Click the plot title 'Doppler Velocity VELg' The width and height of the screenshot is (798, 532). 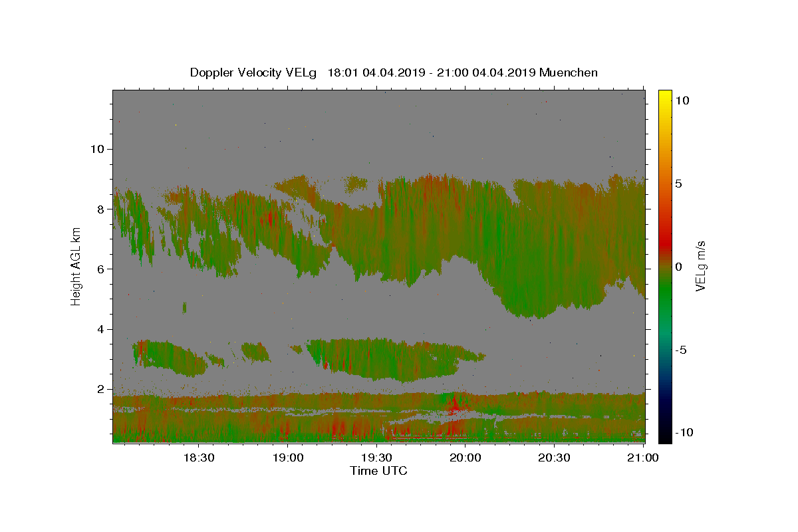coord(254,72)
